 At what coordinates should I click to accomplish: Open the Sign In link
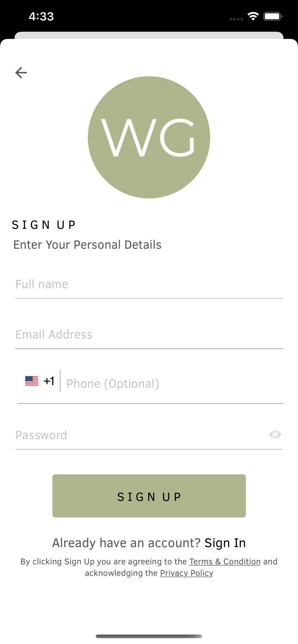(225, 543)
